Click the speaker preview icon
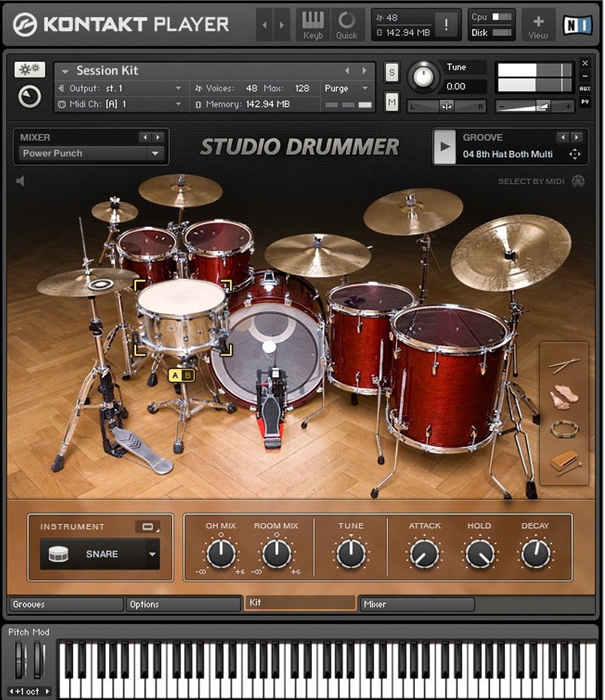605x700 pixels. pyautogui.click(x=20, y=181)
